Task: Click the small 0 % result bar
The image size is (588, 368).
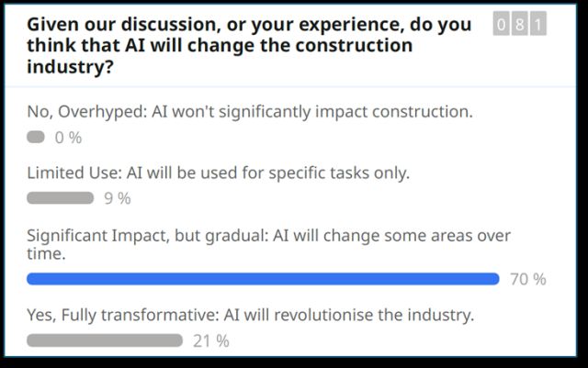Action: [36, 137]
